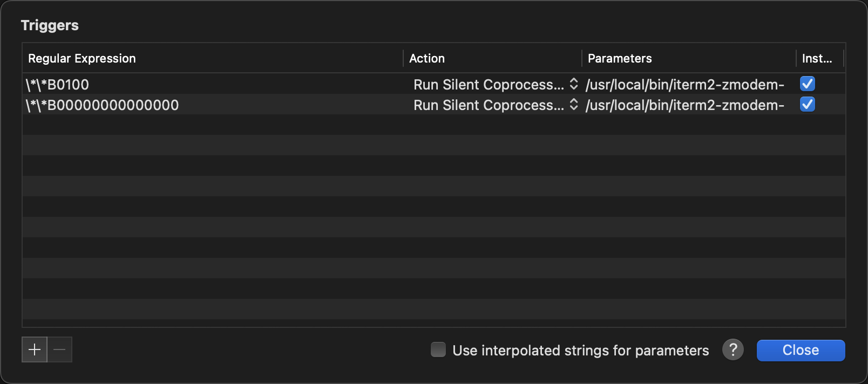Click first empty row in triggers table
The height and width of the screenshot is (384, 868).
(x=434, y=125)
